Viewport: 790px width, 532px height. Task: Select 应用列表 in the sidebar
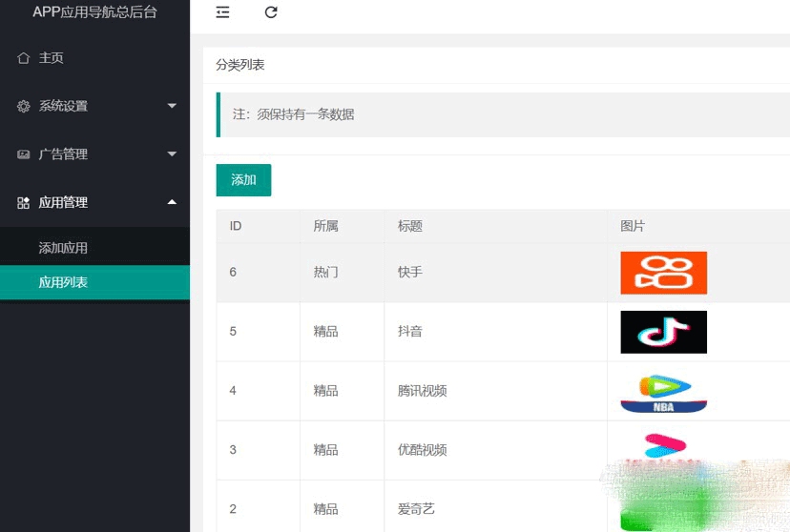63,282
